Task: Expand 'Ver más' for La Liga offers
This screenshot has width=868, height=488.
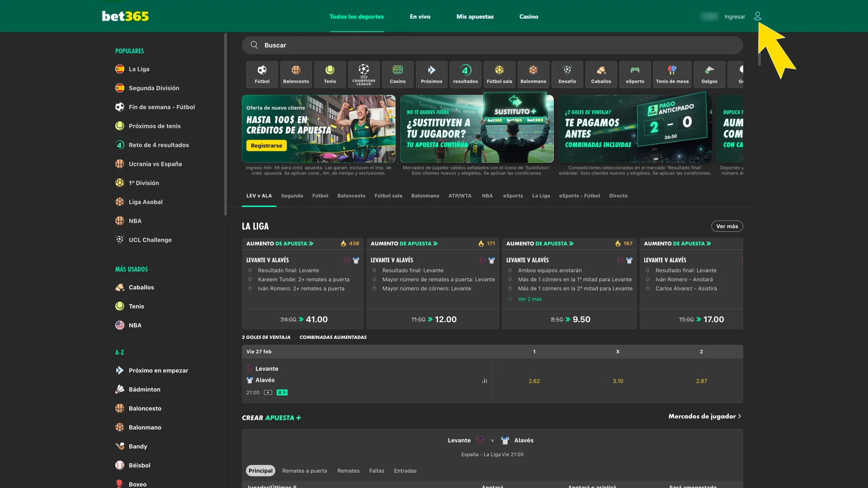Action: click(x=726, y=226)
